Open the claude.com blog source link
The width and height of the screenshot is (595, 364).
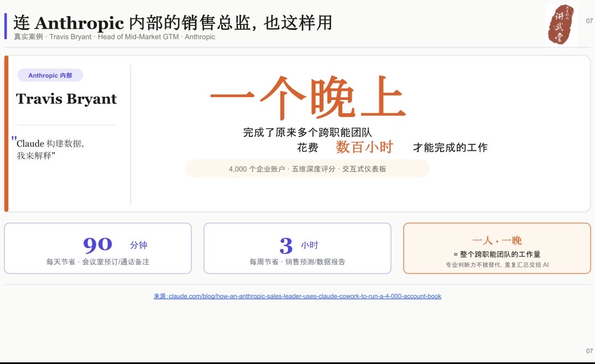297,296
